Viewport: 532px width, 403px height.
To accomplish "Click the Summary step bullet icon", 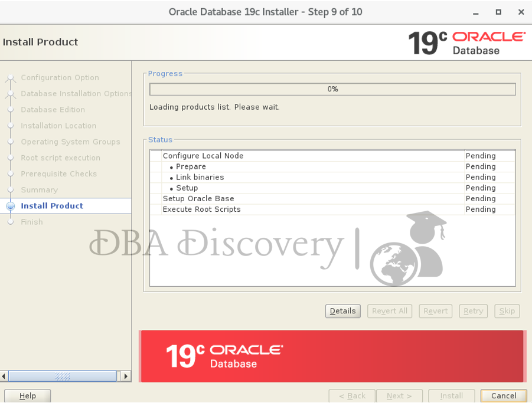I will click(10, 190).
